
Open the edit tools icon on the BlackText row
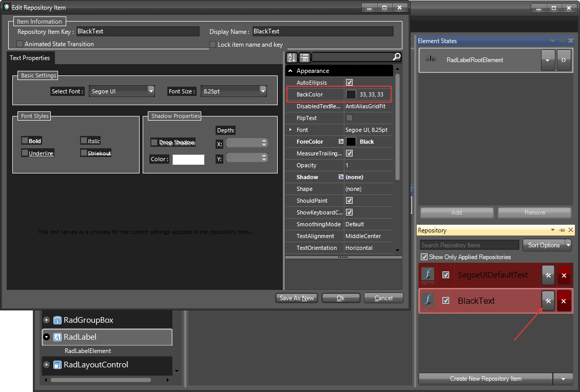548,301
